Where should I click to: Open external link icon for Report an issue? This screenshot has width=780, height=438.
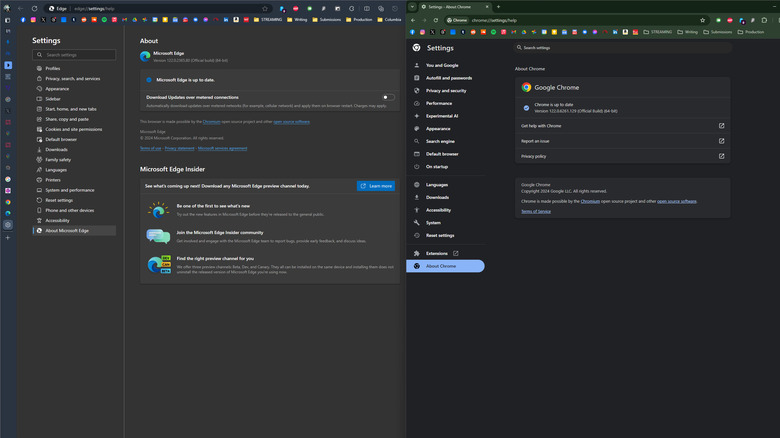[x=721, y=141]
